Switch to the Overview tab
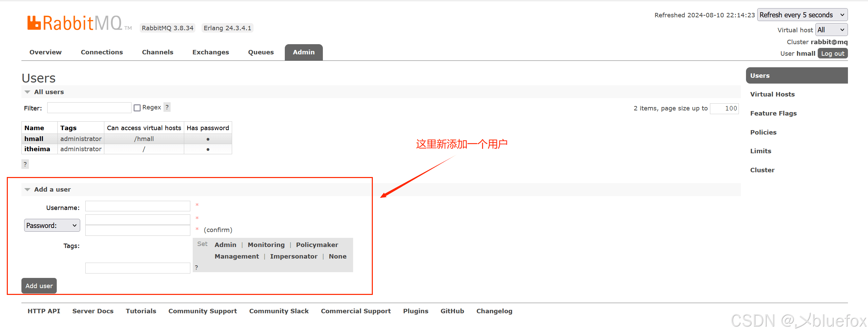Image resolution: width=868 pixels, height=335 pixels. [46, 52]
